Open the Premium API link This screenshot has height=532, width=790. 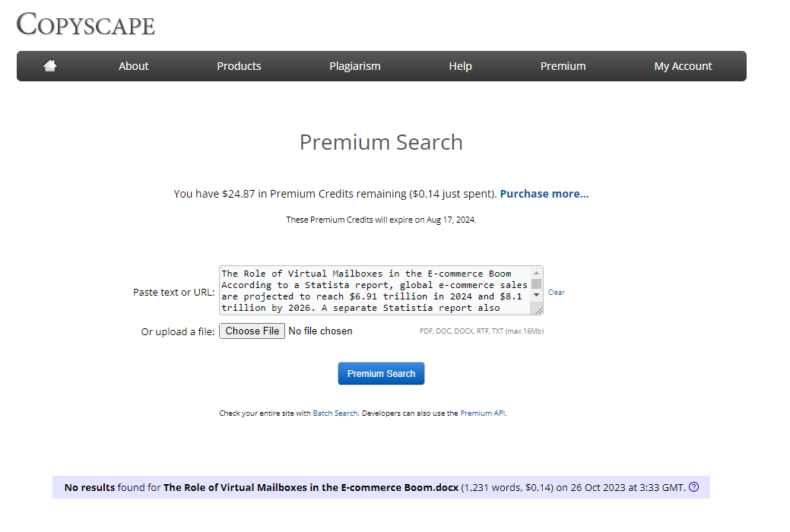tap(482, 413)
